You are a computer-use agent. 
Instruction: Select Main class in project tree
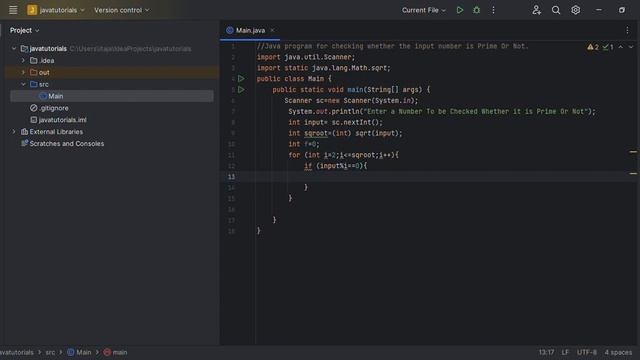click(x=112, y=96)
